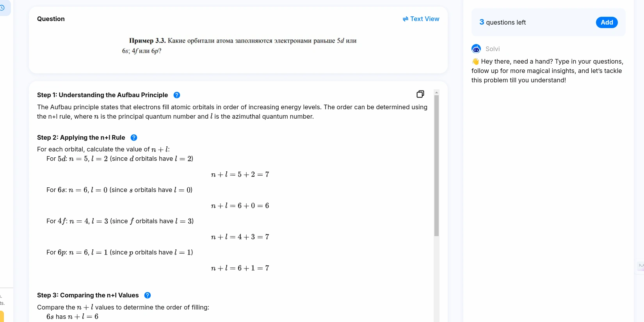644x322 pixels.
Task: Click the Solvi robot avatar
Action: click(476, 49)
